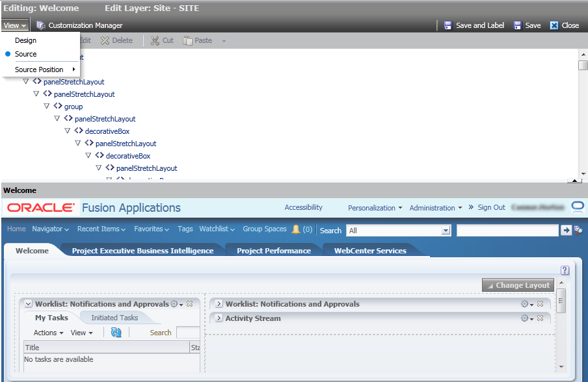Select the Welcome tab
The height and width of the screenshot is (382, 588).
pyautogui.click(x=33, y=251)
